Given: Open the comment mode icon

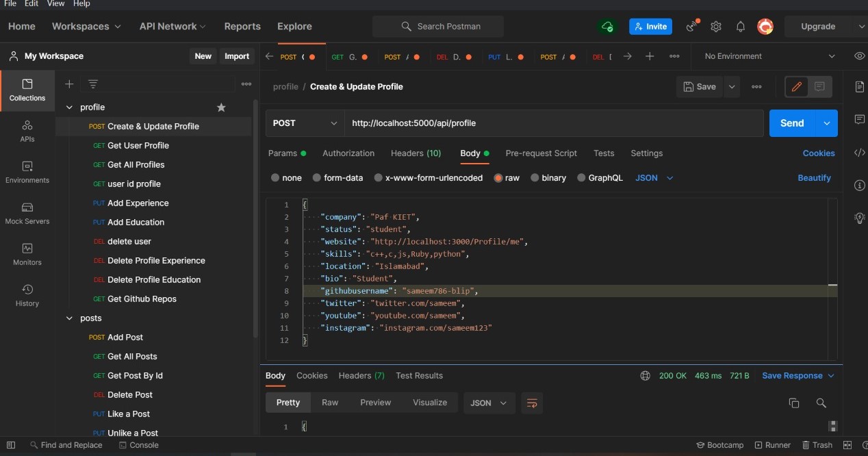Looking at the screenshot, I should click(819, 87).
